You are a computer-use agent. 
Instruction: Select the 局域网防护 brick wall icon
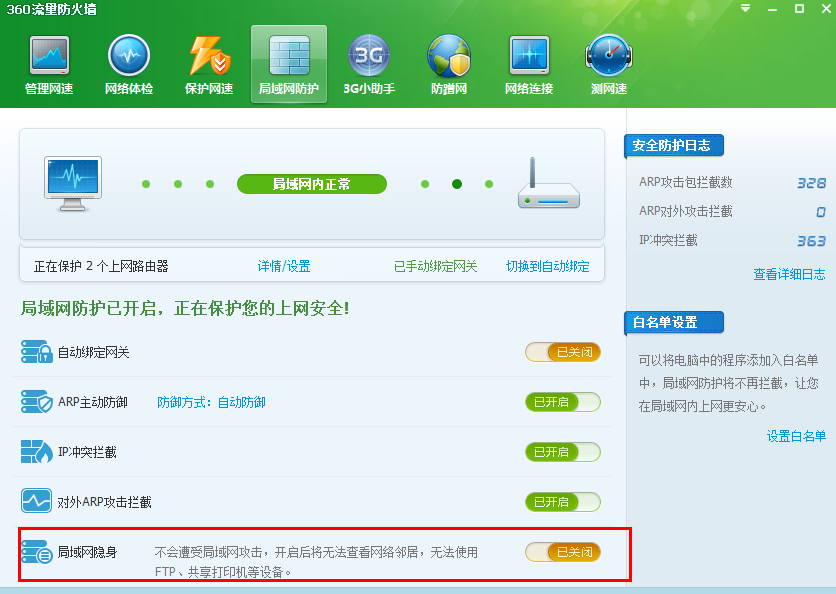[x=289, y=55]
